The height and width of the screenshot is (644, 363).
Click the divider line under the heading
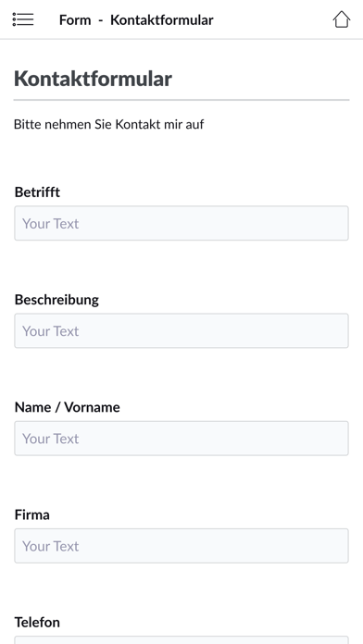coord(181,100)
